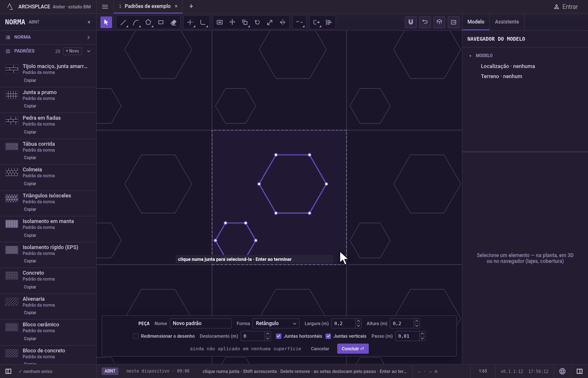Open the align tool in toolbar
Screen dimensions: 588x378
[329, 22]
